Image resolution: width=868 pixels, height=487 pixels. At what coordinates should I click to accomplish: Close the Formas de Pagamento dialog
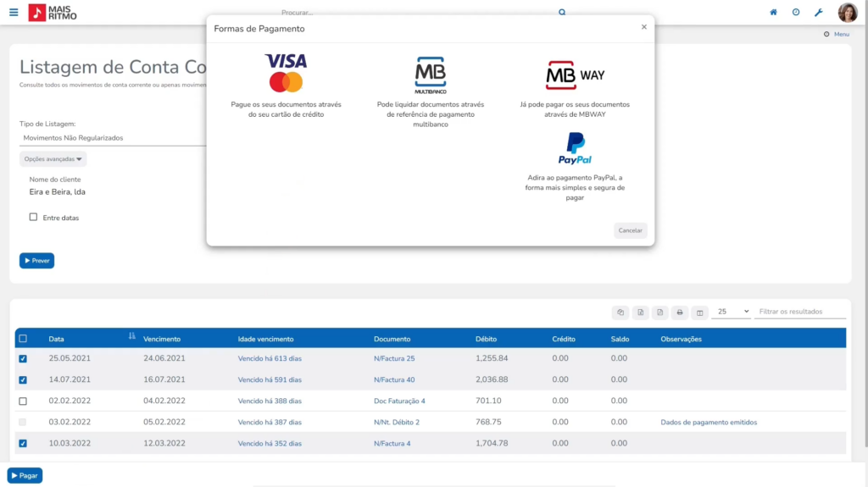click(644, 26)
